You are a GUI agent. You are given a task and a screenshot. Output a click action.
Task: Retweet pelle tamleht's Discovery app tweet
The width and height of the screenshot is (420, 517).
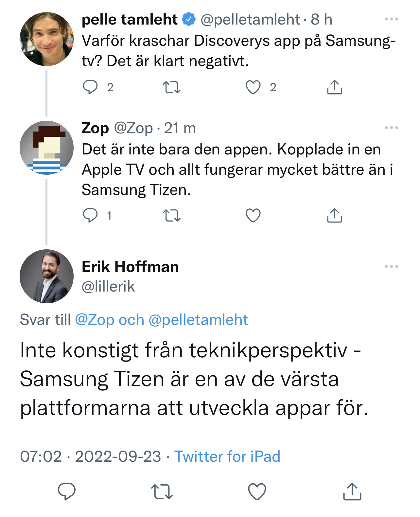(x=171, y=87)
